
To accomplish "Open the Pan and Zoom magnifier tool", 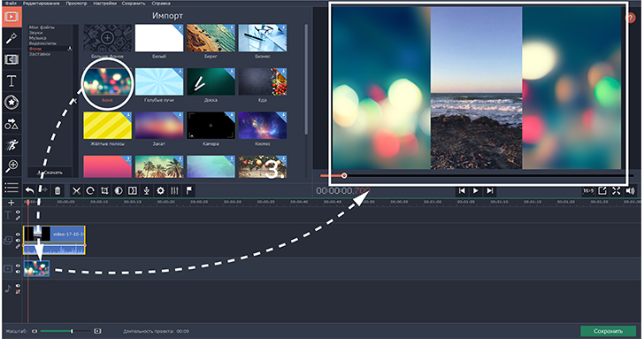I will pos(11,166).
